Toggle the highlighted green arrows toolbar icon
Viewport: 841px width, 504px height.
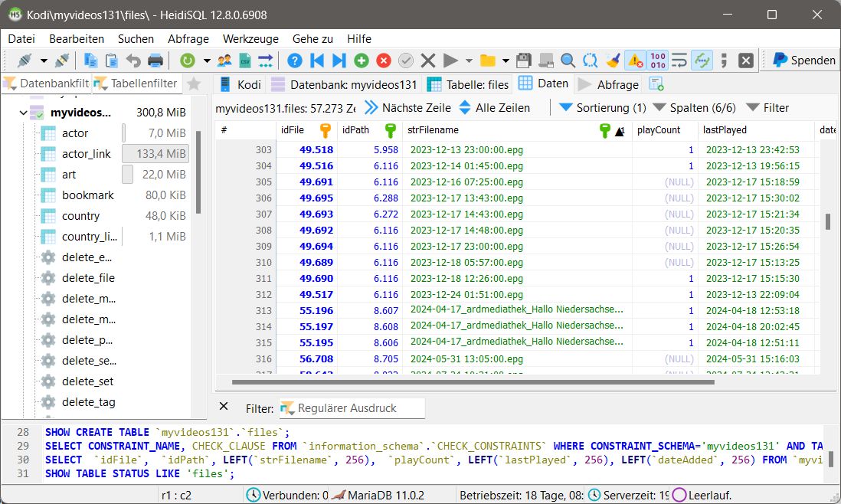coord(702,61)
